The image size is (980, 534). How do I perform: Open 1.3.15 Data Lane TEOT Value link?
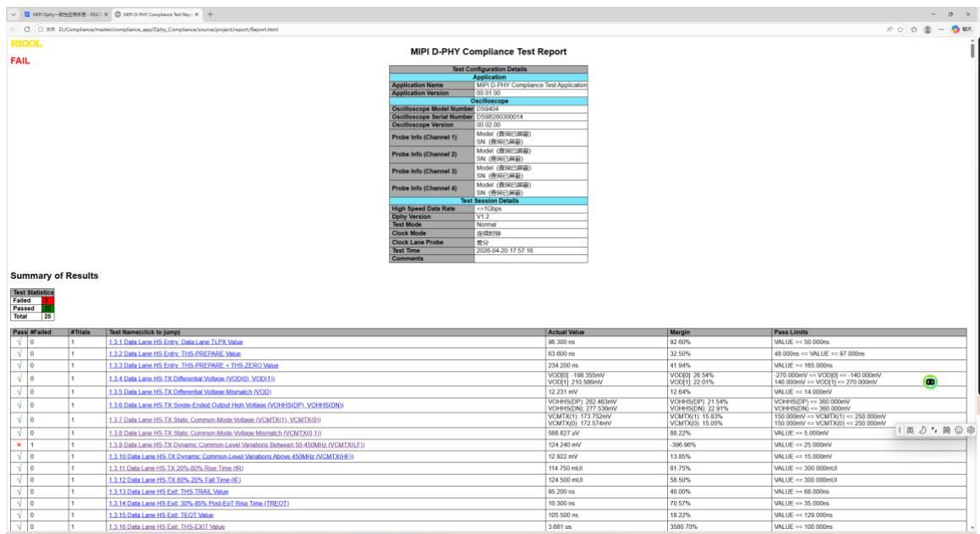162,515
